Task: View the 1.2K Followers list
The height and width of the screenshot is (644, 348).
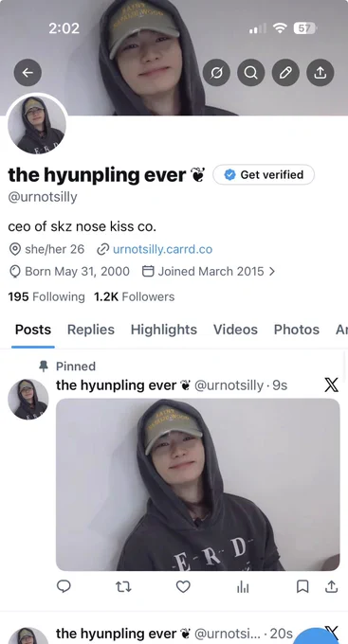Action: click(134, 296)
